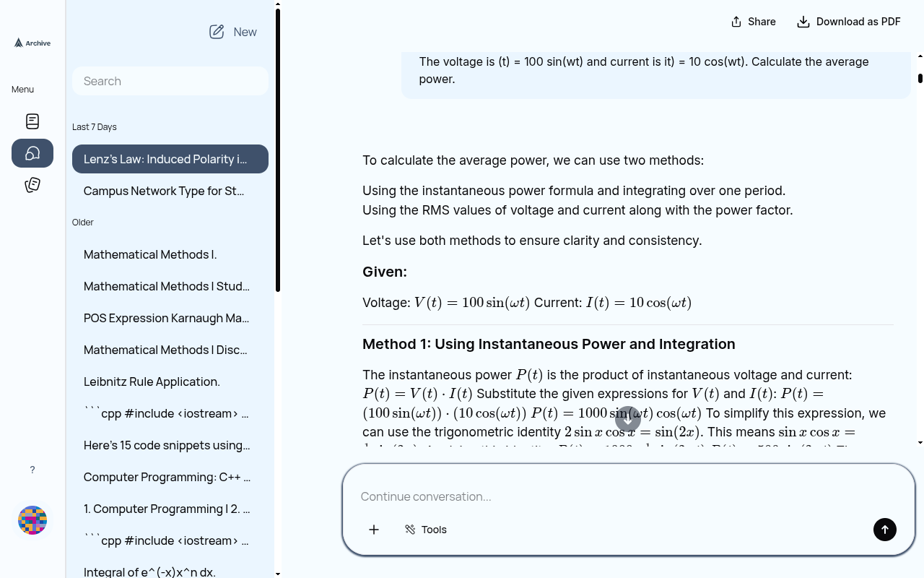
Task: Open Campus Network Type chat
Action: point(165,191)
